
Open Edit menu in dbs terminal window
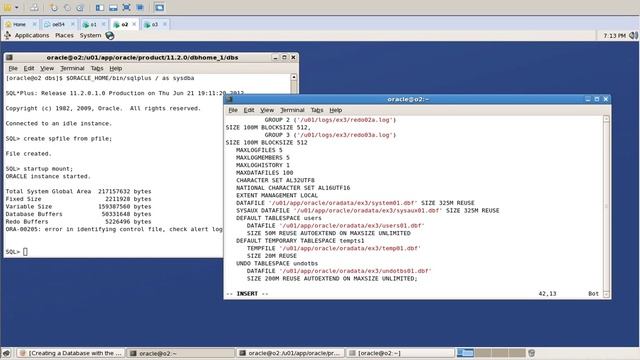coord(29,68)
